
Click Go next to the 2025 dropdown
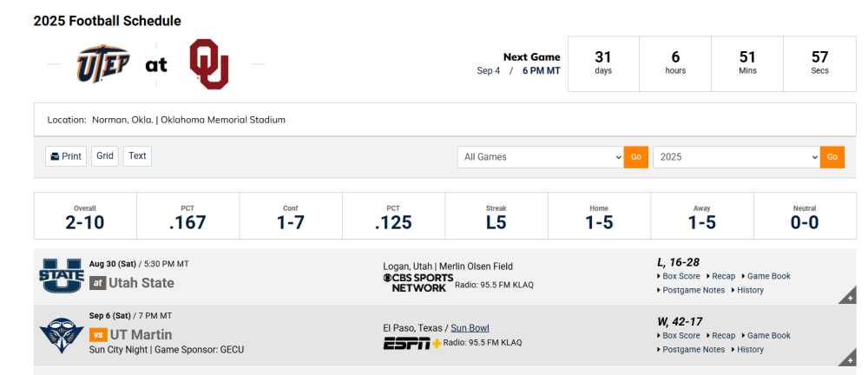[832, 157]
